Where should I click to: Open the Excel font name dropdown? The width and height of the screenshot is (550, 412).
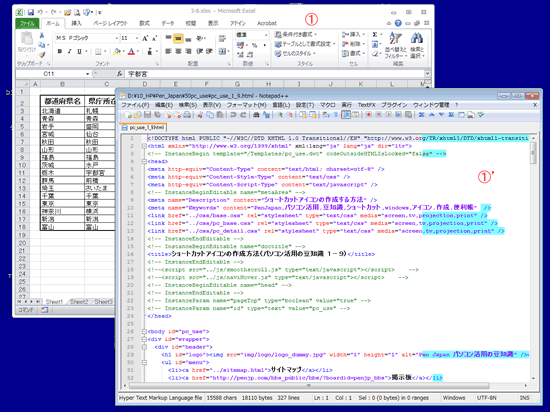pos(116,38)
